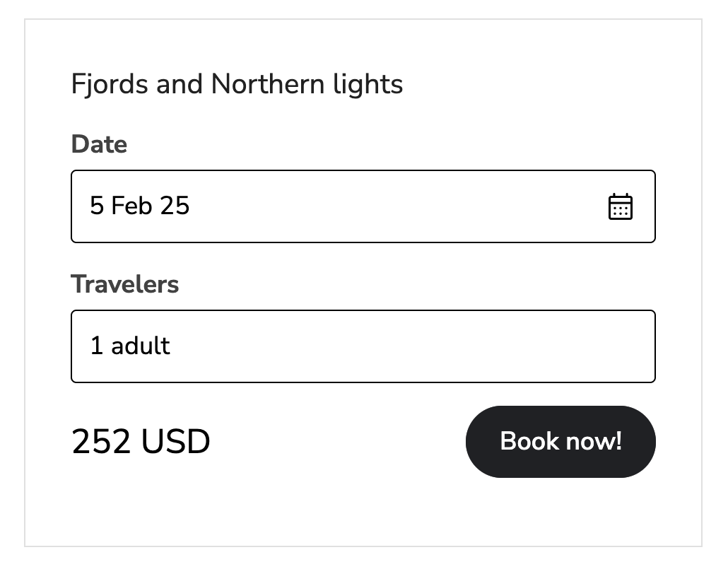The image size is (728, 574).
Task: Click the calendar icon in Date field
Action: pos(621,206)
